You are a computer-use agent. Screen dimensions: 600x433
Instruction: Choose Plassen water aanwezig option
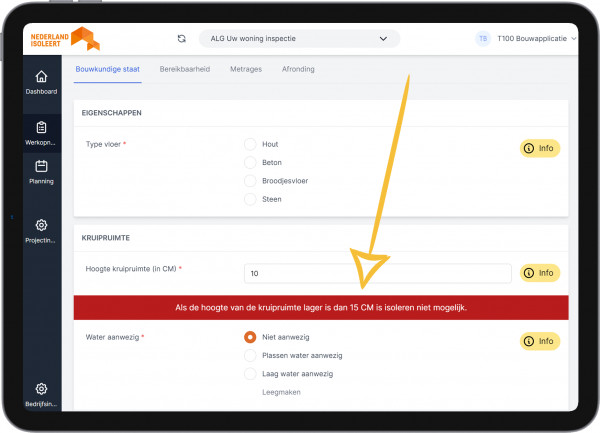click(251, 355)
